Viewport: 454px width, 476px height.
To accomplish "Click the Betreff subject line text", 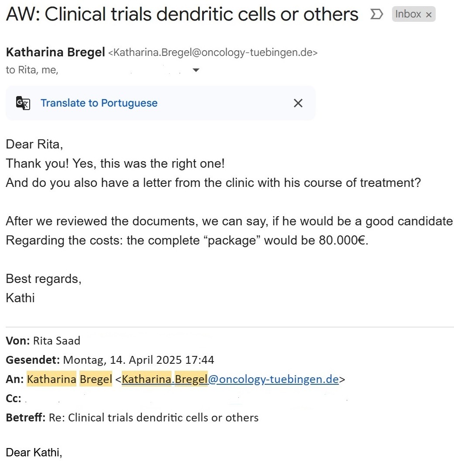I will (154, 417).
